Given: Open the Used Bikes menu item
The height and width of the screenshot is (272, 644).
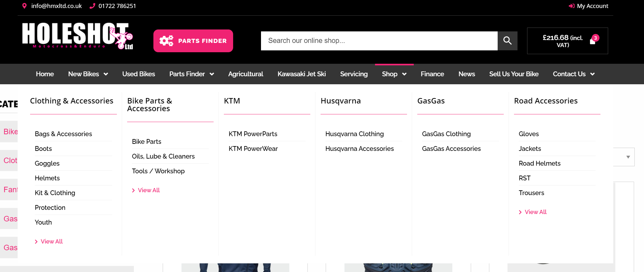Looking at the screenshot, I should pos(138,74).
